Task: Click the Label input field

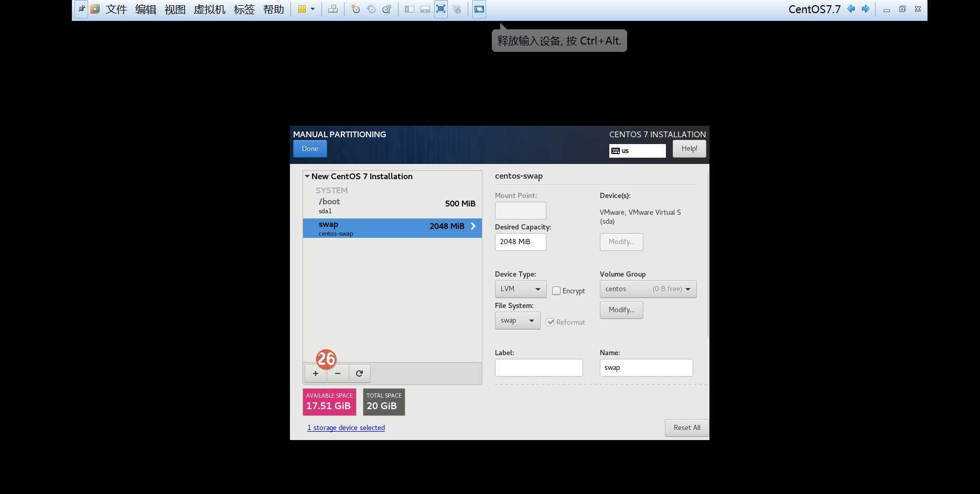Action: tap(539, 368)
